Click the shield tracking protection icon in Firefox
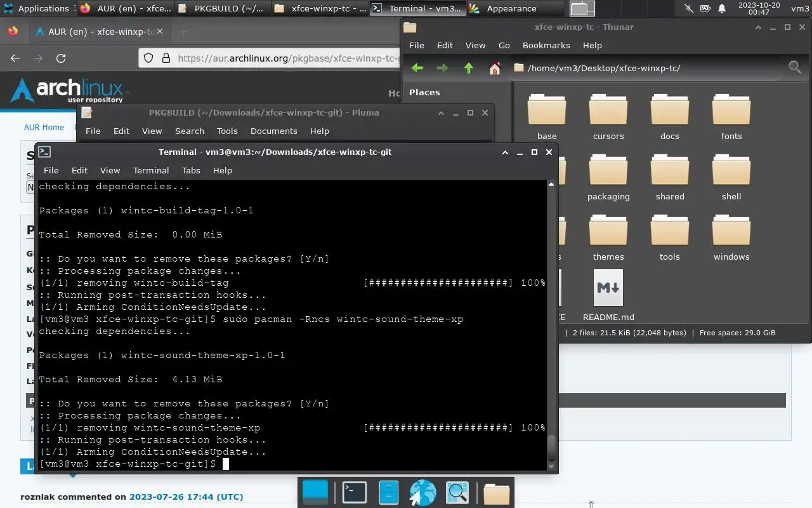The width and height of the screenshot is (812, 508). (148, 58)
